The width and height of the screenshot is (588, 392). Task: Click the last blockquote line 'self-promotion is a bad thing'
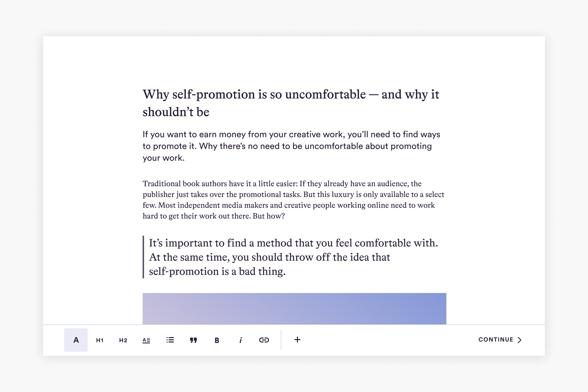click(217, 271)
